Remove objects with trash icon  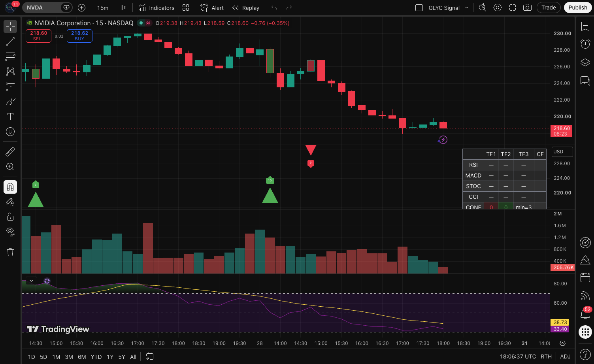tap(10, 252)
